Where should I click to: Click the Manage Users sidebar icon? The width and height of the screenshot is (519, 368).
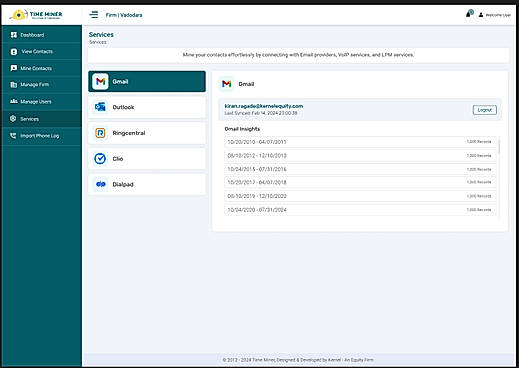[14, 101]
